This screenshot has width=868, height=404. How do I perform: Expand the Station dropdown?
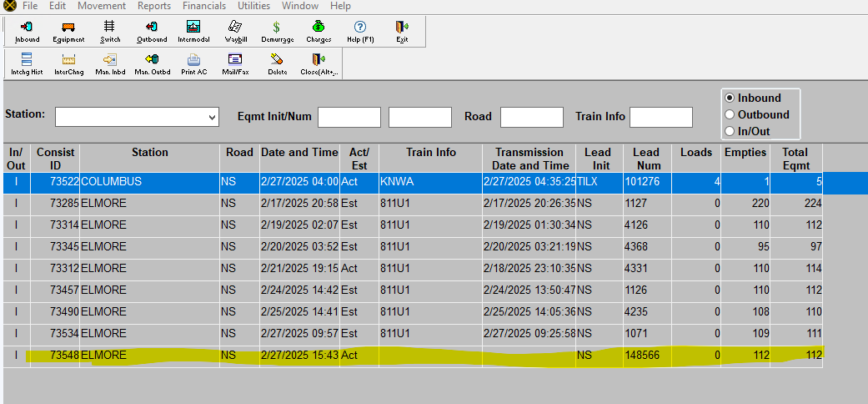tap(212, 117)
